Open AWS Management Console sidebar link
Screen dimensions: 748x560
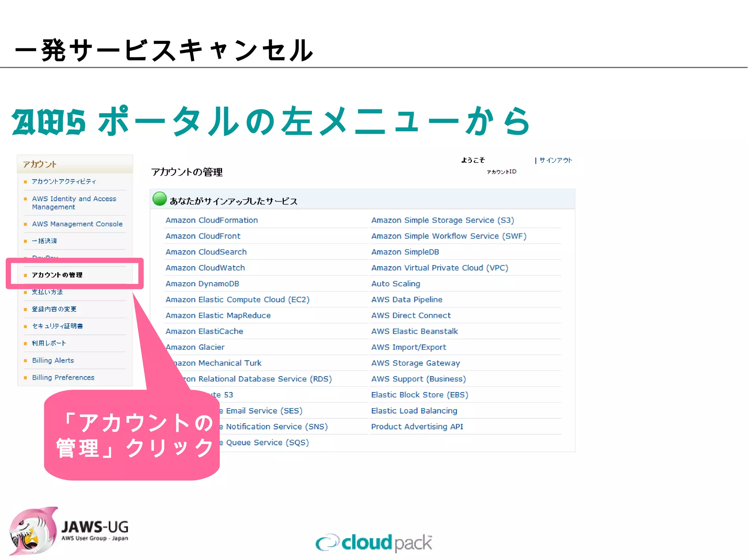(x=77, y=224)
